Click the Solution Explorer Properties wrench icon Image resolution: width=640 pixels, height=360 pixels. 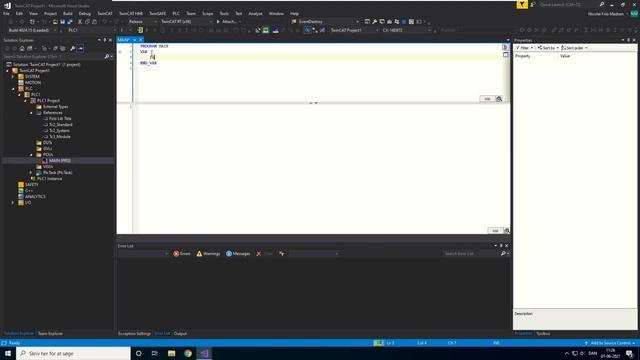(73, 48)
